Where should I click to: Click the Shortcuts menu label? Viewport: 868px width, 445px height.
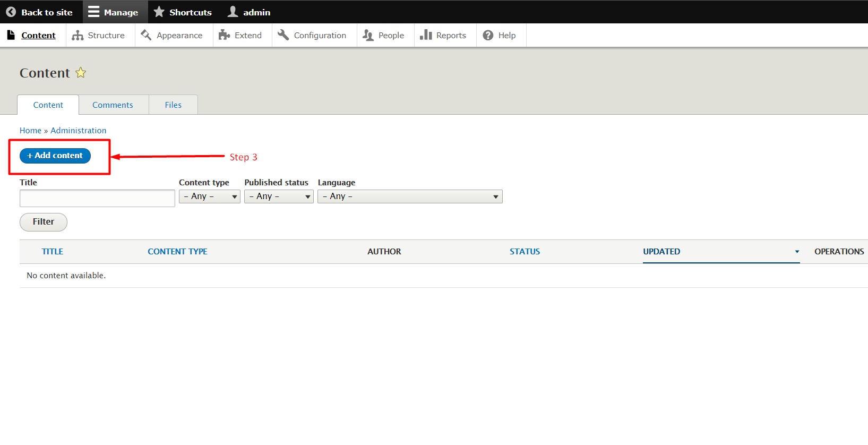tap(191, 12)
